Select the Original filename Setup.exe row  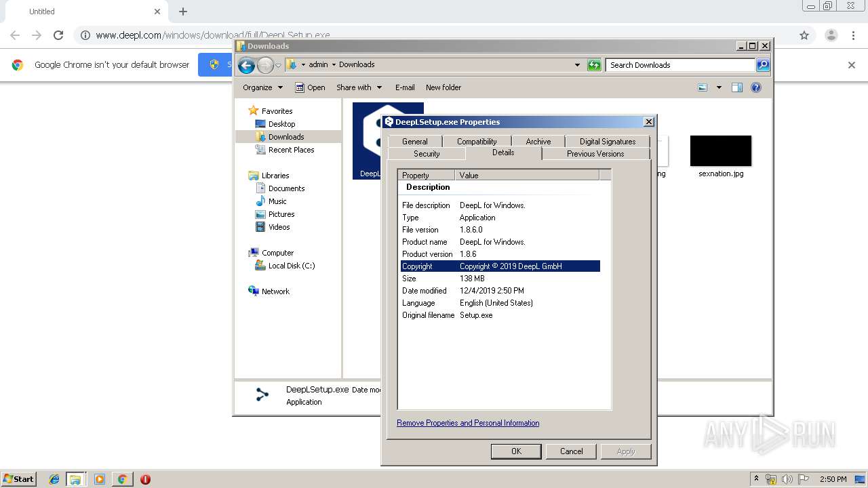click(500, 315)
